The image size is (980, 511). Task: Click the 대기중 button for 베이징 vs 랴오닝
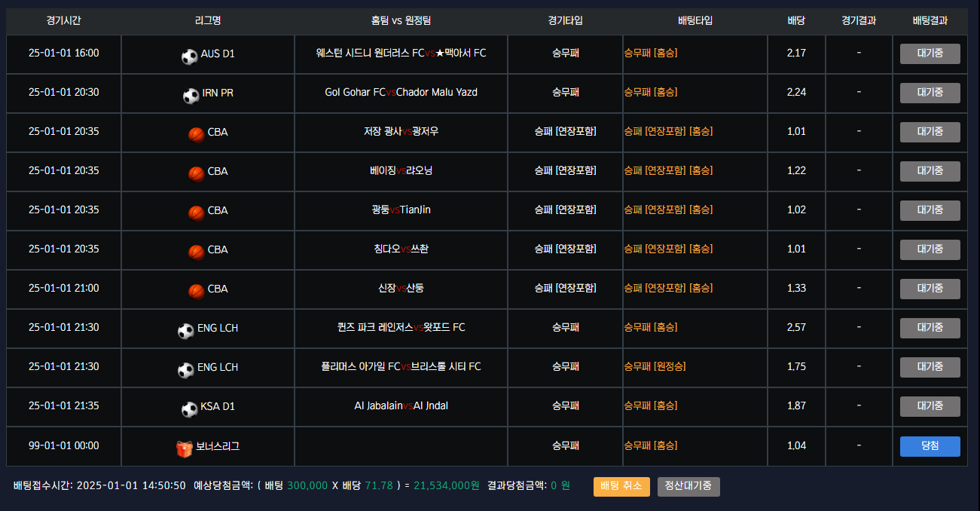930,171
